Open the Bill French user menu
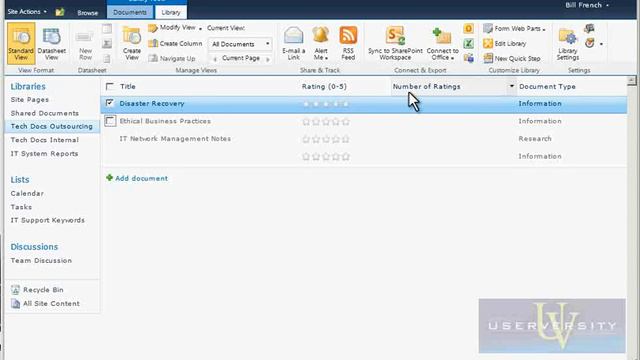Viewport: 640px width, 360px height. [587, 5]
